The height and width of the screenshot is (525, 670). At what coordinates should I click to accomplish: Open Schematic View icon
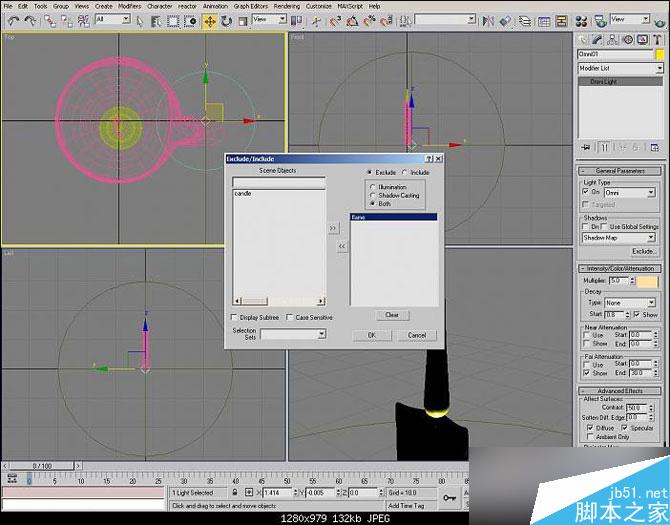pos(561,21)
